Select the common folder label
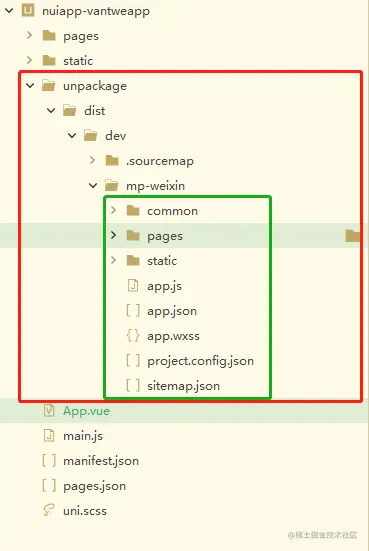Viewport: 369px width, 551px height. [172, 211]
